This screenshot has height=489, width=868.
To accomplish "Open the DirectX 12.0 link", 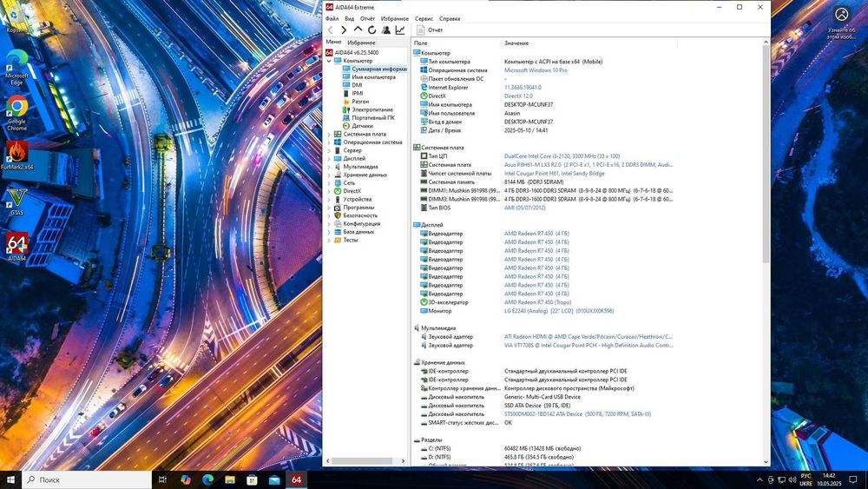I will (x=519, y=96).
